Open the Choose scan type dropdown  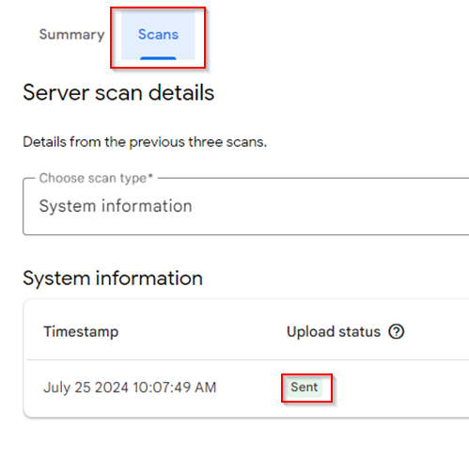click(x=246, y=206)
